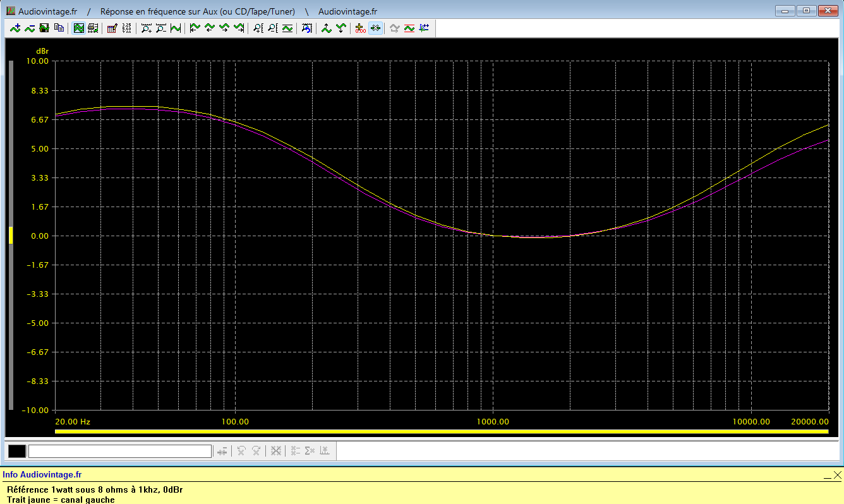
Task: Click the move trace up arrow icon
Action: [326, 28]
